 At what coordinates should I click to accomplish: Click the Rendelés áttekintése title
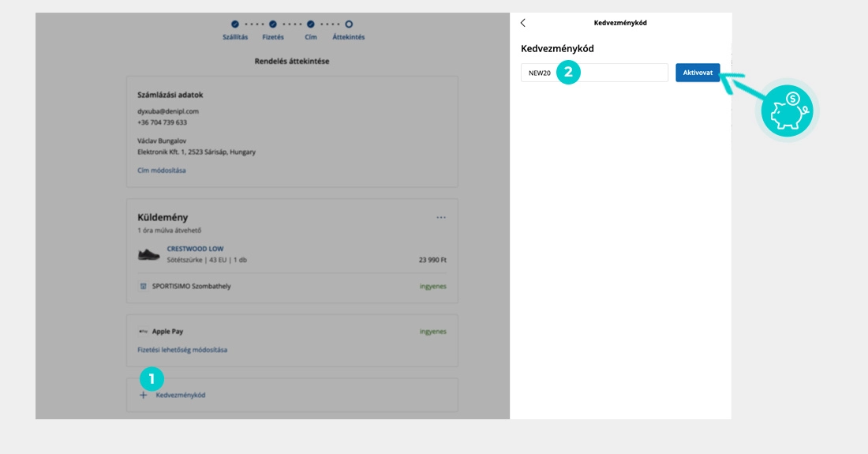tap(292, 61)
